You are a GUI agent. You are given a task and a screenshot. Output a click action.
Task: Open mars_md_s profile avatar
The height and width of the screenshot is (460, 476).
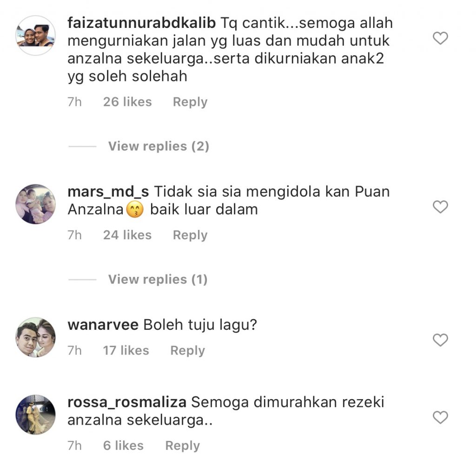(x=35, y=204)
